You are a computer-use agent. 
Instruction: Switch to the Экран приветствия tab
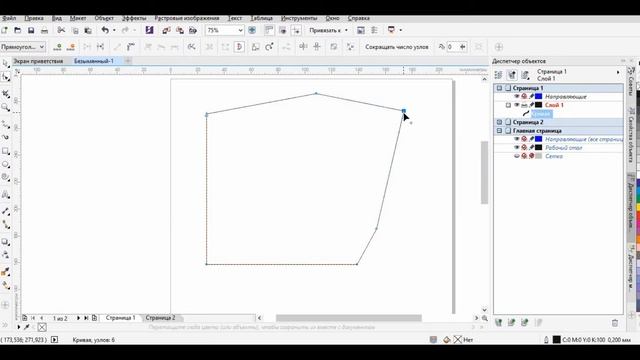[x=38, y=61]
